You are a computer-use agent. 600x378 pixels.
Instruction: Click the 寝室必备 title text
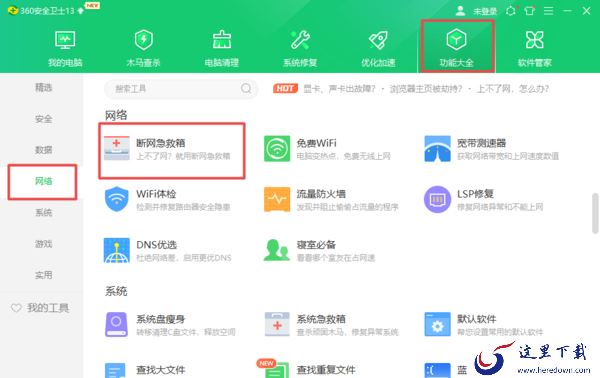point(316,245)
